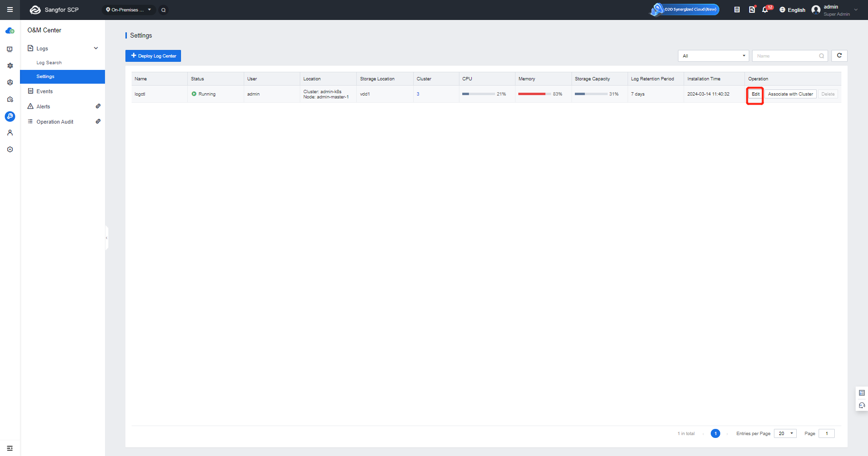Open the All filter dropdown
The height and width of the screenshot is (456, 868).
[713, 56]
